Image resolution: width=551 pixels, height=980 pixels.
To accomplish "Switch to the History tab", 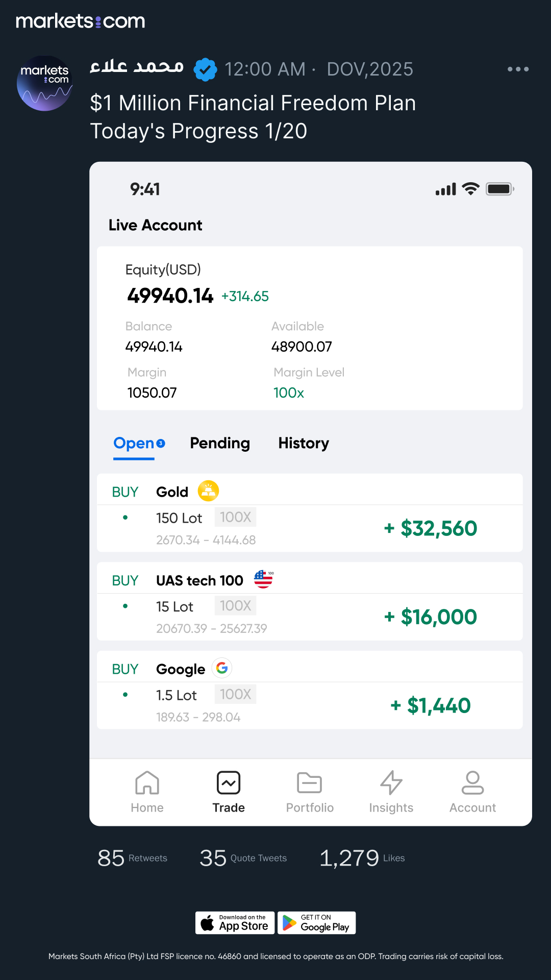I will (304, 443).
